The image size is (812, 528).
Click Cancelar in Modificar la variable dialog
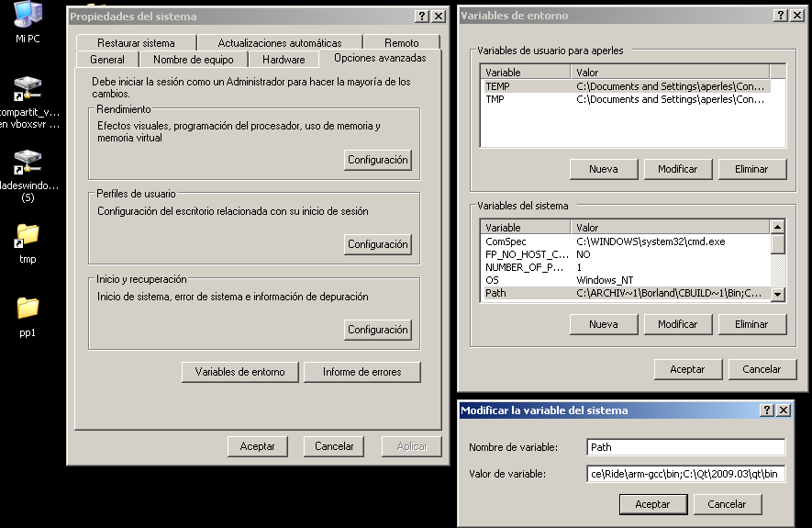pyautogui.click(x=727, y=504)
